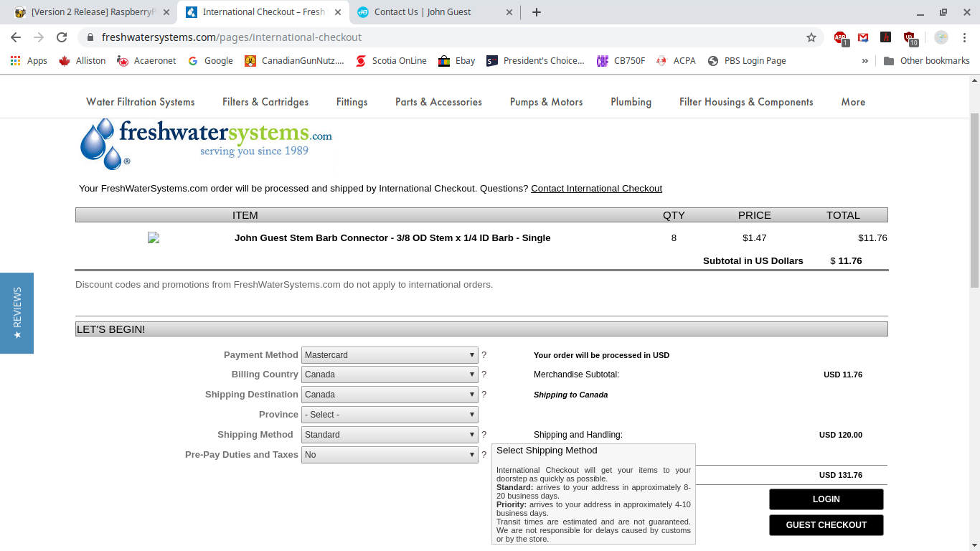The height and width of the screenshot is (551, 980).
Task: Show more hidden bookmarks chevron
Action: (x=864, y=61)
